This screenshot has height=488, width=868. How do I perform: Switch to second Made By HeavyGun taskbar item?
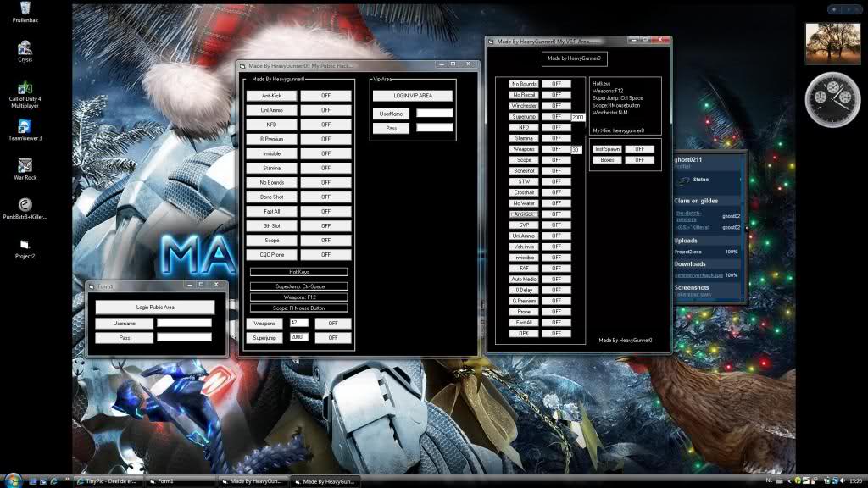click(x=325, y=481)
